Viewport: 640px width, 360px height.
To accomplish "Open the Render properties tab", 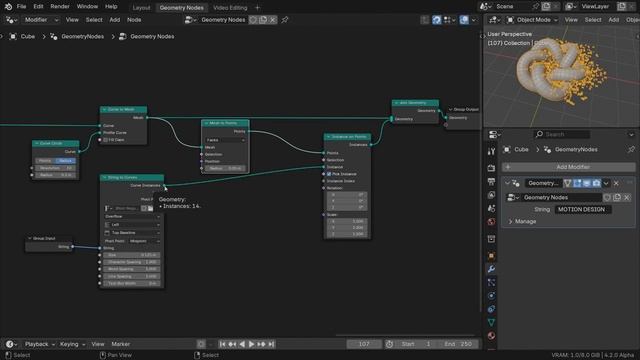I will 491,168.
